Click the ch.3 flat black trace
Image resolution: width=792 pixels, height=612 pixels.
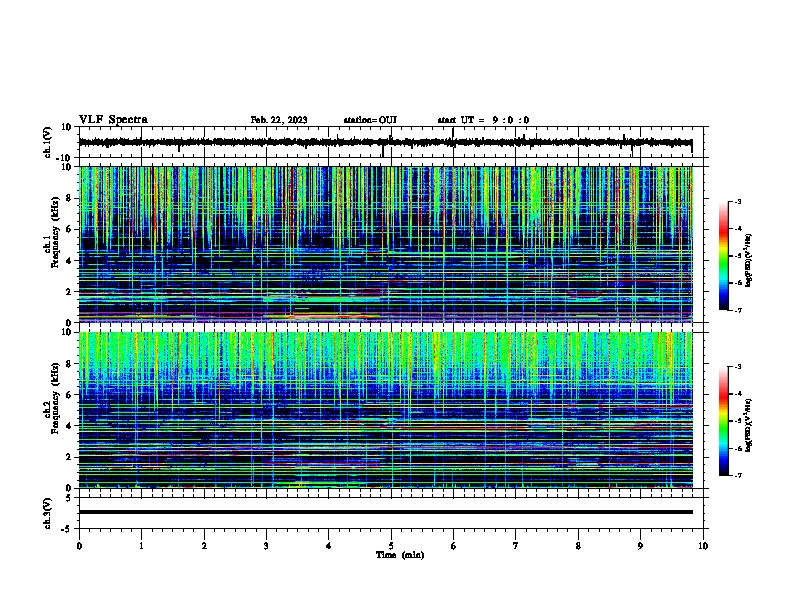(x=386, y=512)
